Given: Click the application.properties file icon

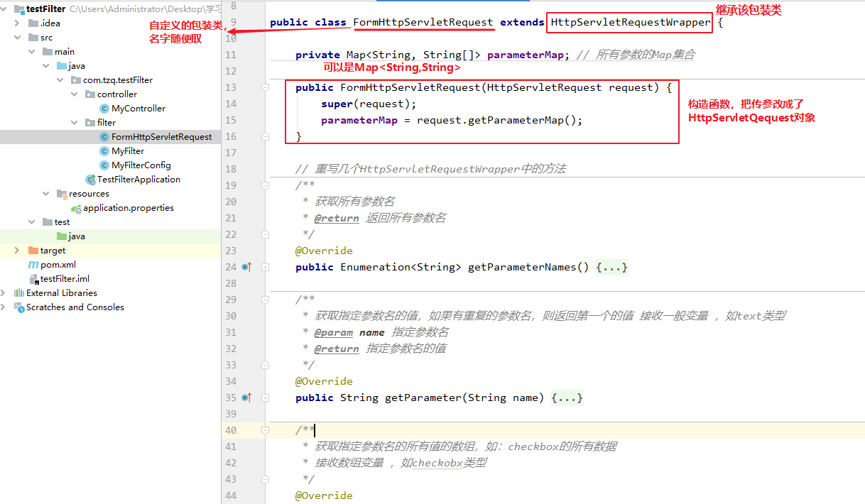Looking at the screenshot, I should point(76,207).
